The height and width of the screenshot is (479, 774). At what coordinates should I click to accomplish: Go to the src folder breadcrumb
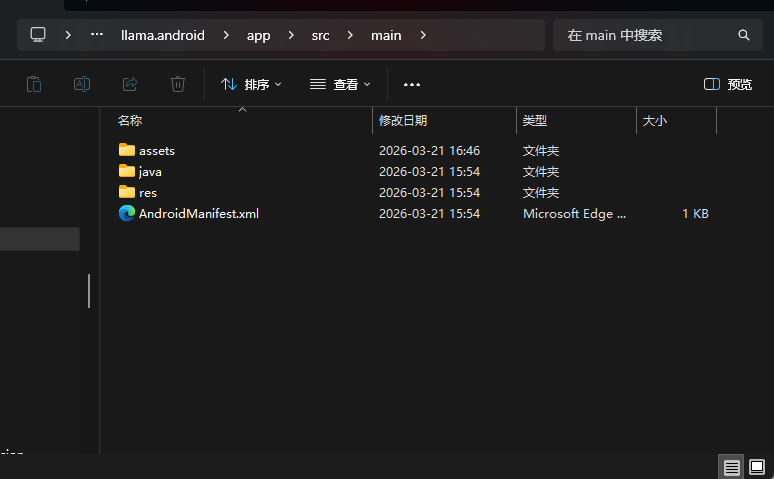[320, 36]
